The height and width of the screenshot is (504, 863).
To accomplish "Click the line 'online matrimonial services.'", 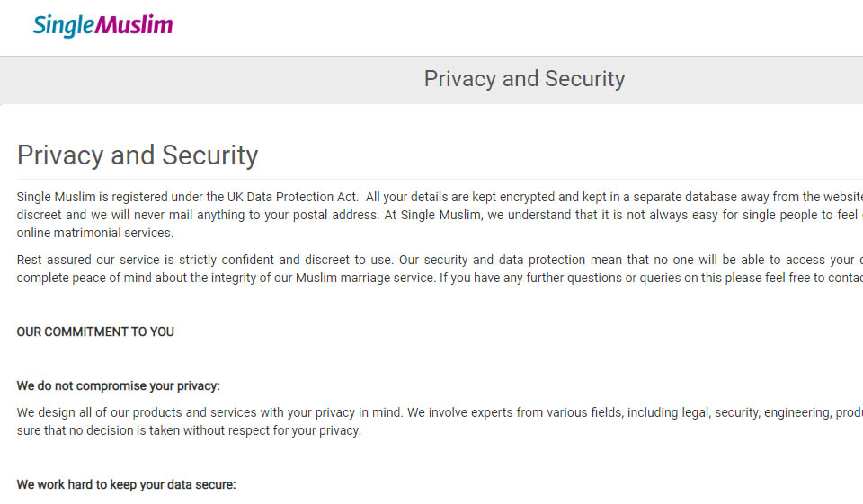I will (x=94, y=233).
